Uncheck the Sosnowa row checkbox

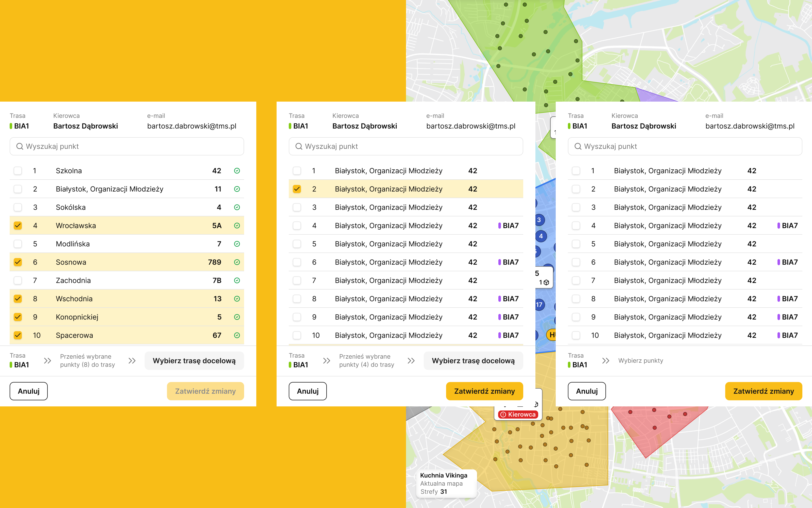click(x=18, y=262)
